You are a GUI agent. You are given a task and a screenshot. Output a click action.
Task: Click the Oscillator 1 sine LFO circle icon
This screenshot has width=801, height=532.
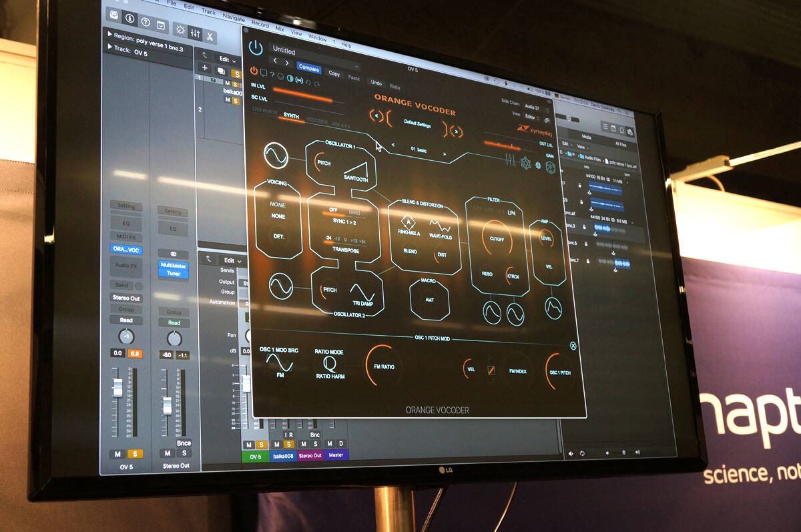[x=276, y=156]
